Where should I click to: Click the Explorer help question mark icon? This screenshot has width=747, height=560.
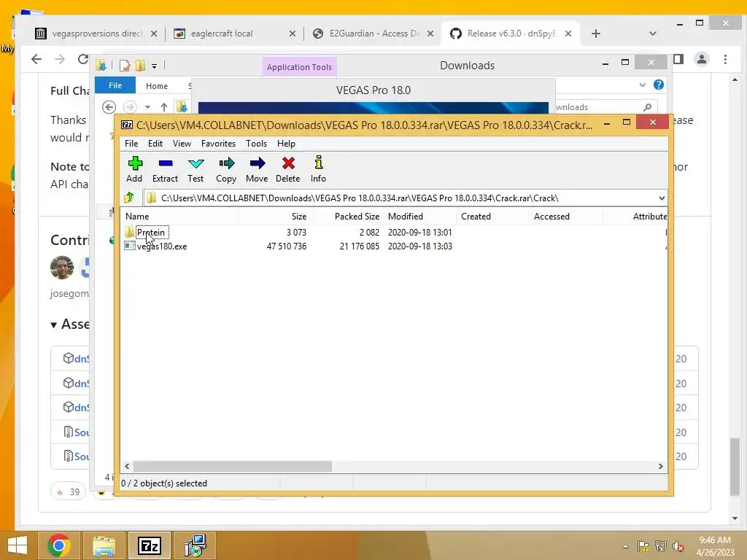[x=659, y=85]
